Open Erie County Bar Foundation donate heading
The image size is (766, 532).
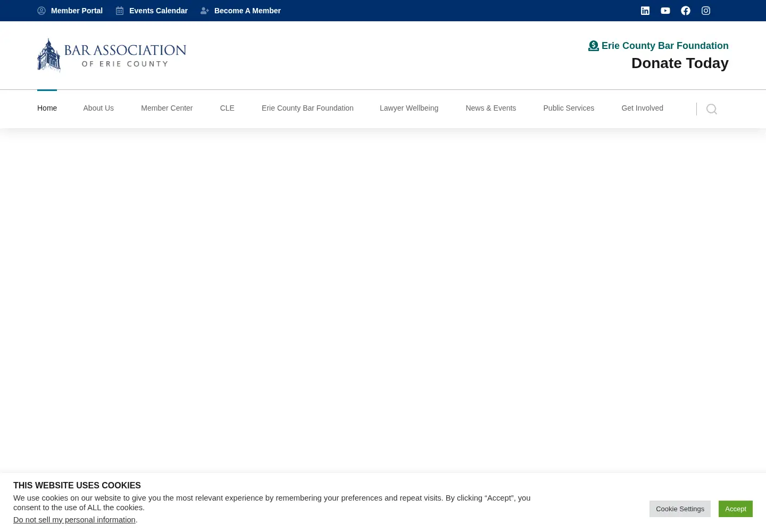pyautogui.click(x=665, y=46)
